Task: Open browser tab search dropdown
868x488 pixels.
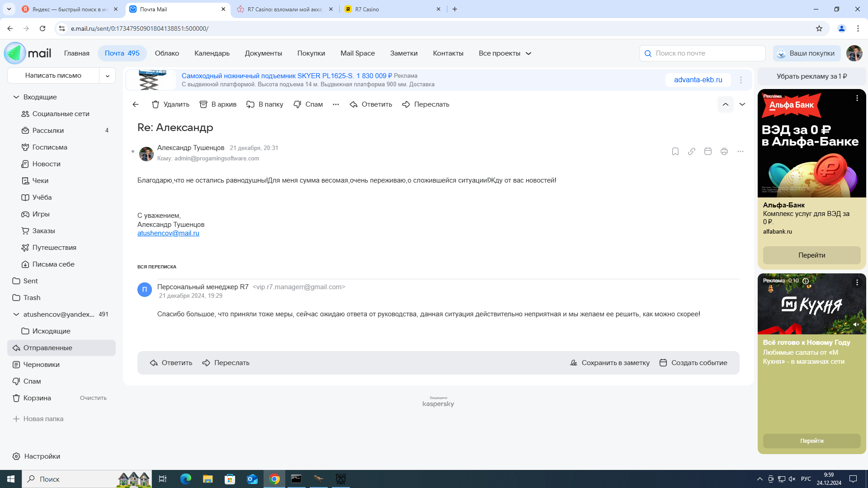Action: [x=9, y=9]
